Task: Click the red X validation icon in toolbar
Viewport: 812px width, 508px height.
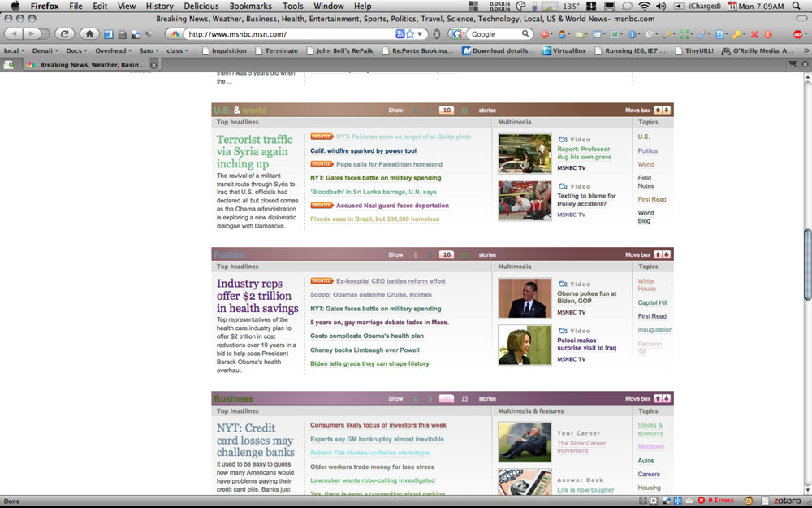Action: (754, 34)
